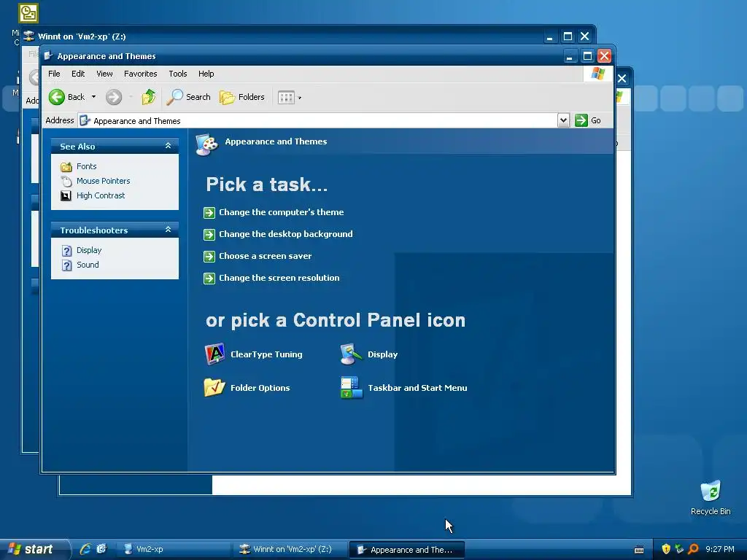Open the Mouse Pointers link
The height and width of the screenshot is (560, 747).
pyautogui.click(x=103, y=181)
